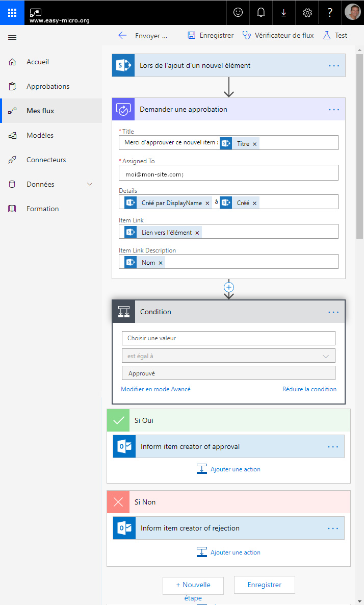Open options menu of the trigger step
Image resolution: width=364 pixels, height=605 pixels.
(333, 66)
